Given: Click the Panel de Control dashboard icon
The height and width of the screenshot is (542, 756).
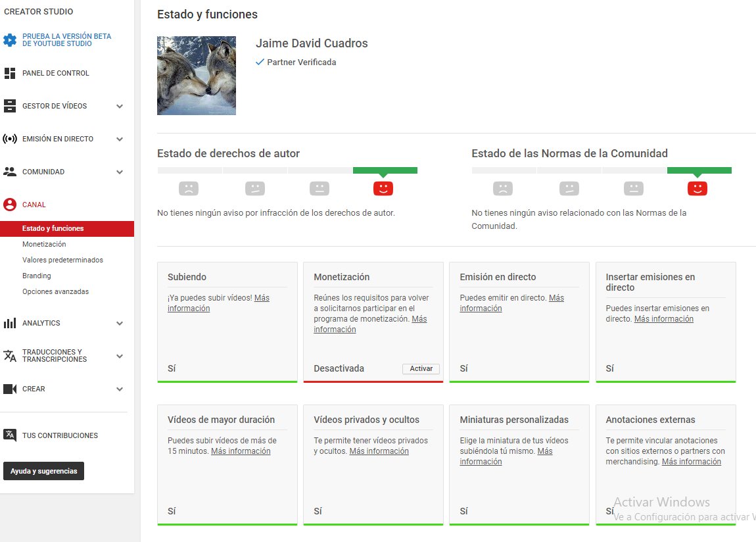Looking at the screenshot, I should 10,73.
